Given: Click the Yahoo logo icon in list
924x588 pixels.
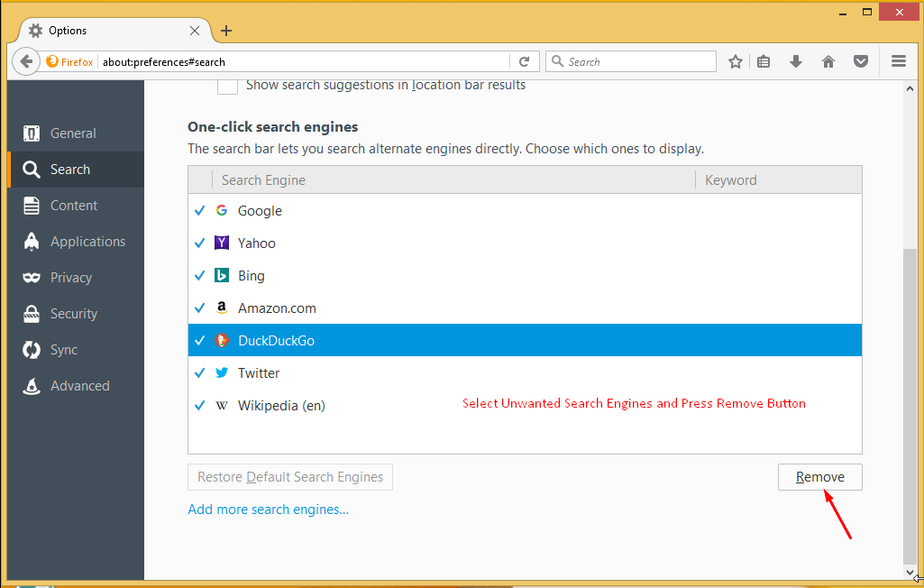Looking at the screenshot, I should tap(222, 243).
